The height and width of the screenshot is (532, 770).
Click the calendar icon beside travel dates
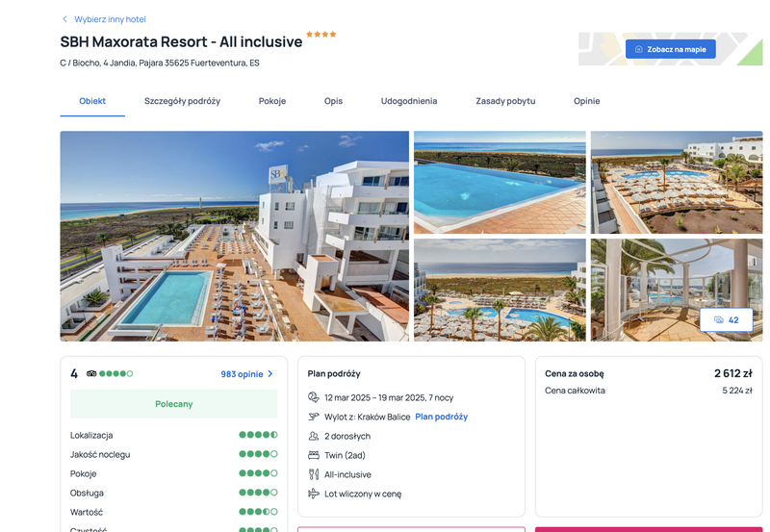point(314,397)
